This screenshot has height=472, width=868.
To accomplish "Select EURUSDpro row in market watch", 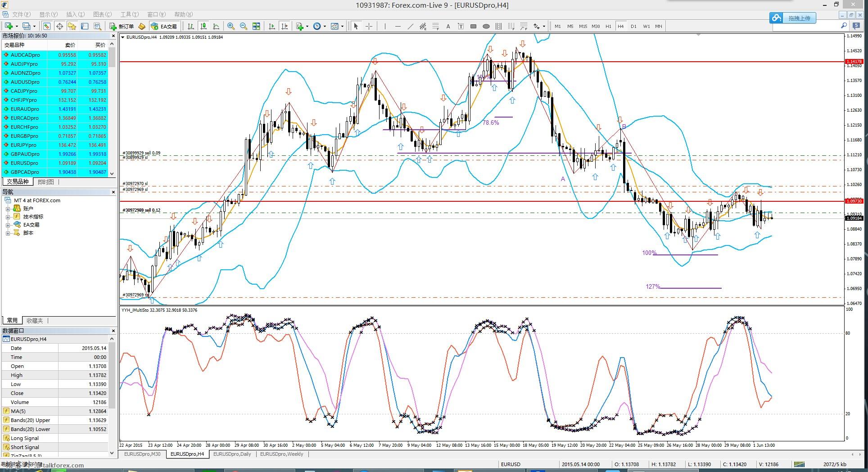I will [x=55, y=163].
